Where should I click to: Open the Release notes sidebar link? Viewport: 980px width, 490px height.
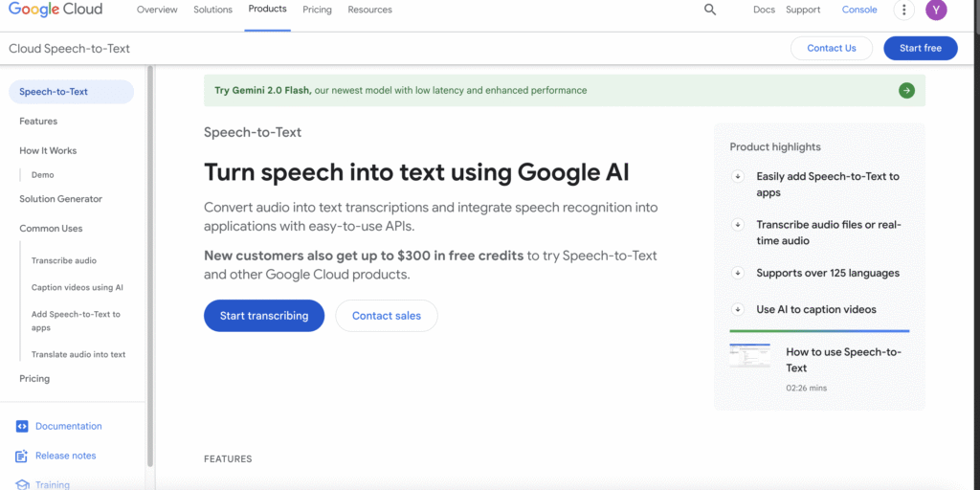coord(66,456)
